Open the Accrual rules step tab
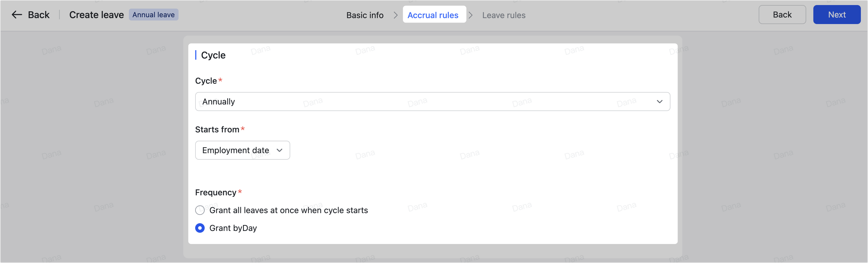 point(433,15)
